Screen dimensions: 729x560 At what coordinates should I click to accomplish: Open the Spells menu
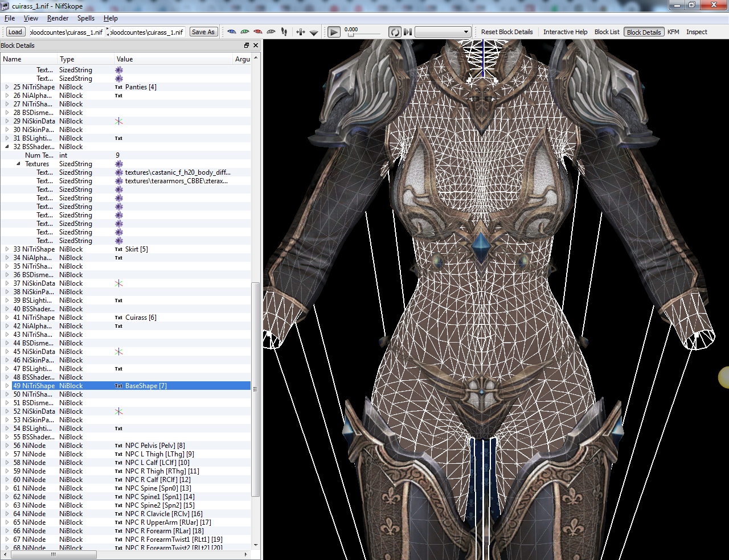coord(86,18)
